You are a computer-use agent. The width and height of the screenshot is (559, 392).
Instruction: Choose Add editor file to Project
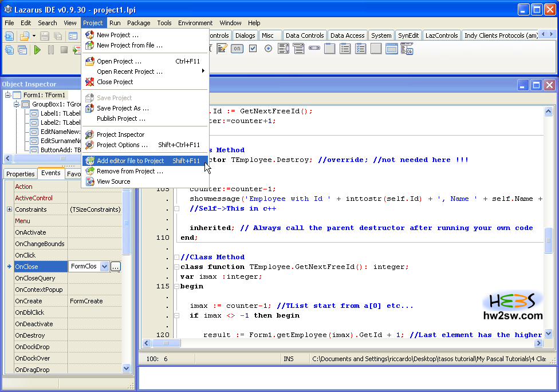[x=145, y=161]
